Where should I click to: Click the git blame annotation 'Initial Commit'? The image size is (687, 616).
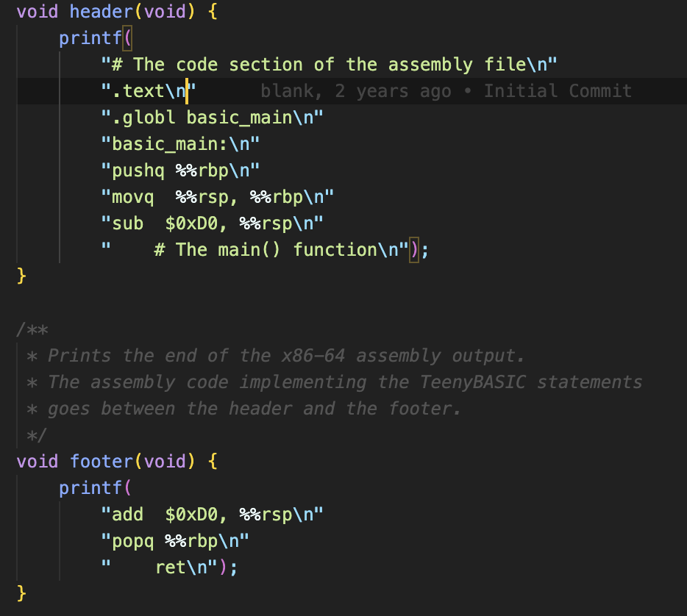point(558,91)
